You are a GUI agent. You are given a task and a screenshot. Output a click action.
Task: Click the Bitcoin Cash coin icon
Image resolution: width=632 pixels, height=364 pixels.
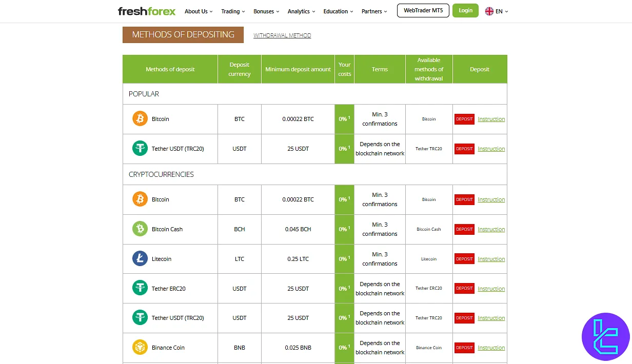pos(140,229)
